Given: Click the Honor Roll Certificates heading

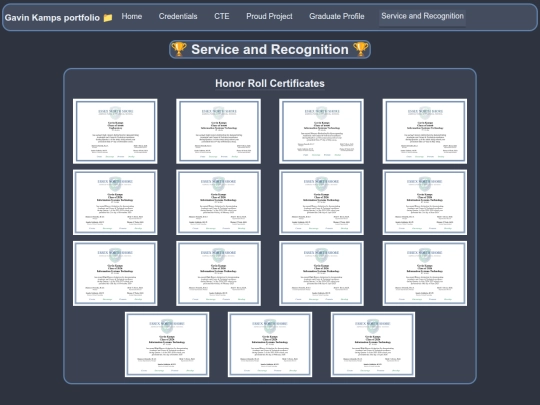Looking at the screenshot, I should click(x=270, y=83).
